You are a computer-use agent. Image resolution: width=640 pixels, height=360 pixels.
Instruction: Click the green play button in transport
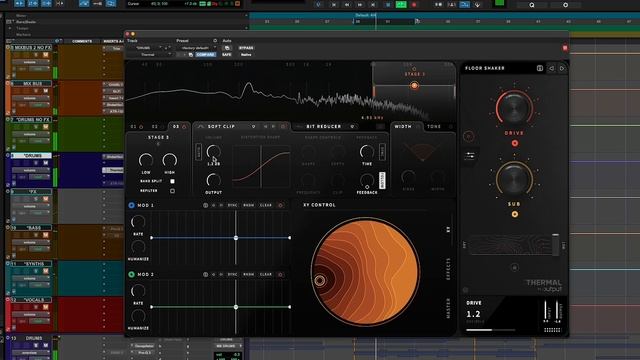(x=401, y=4)
